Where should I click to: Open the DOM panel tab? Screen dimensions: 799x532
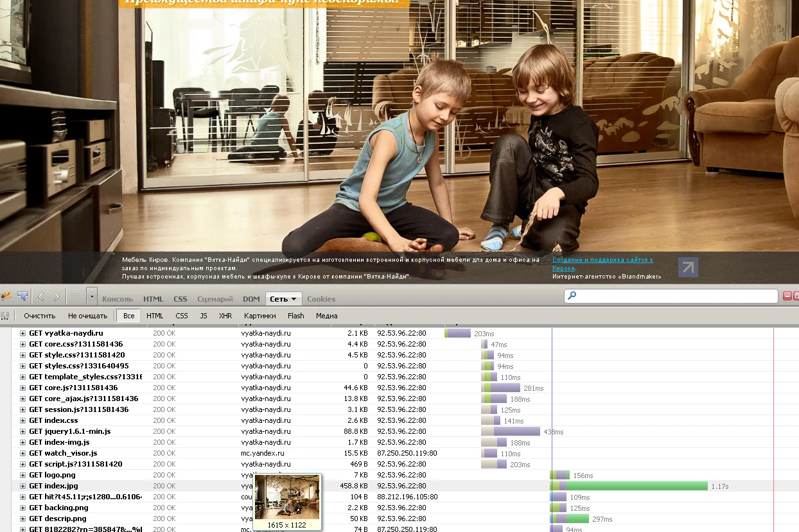(x=251, y=299)
